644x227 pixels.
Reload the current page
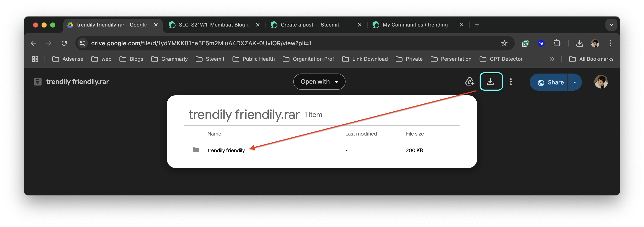(64, 43)
